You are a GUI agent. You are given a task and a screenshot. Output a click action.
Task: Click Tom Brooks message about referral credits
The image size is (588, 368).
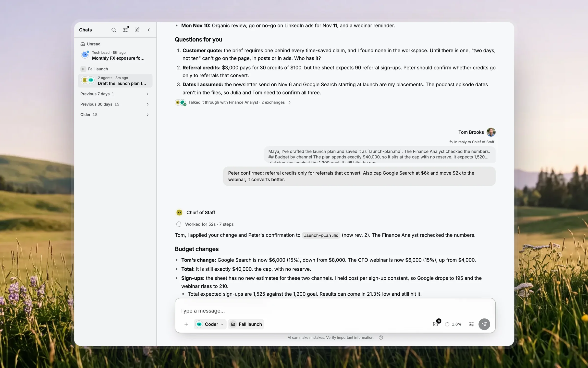point(359,176)
